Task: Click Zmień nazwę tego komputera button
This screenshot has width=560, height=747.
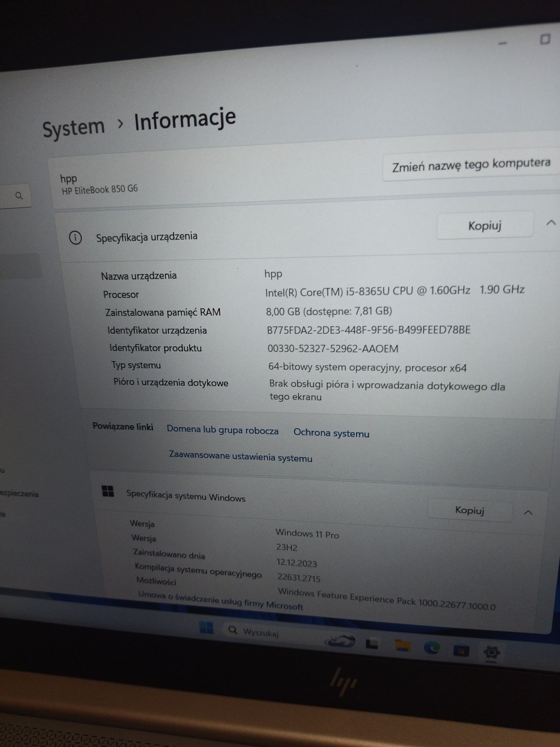Action: pos(471,165)
